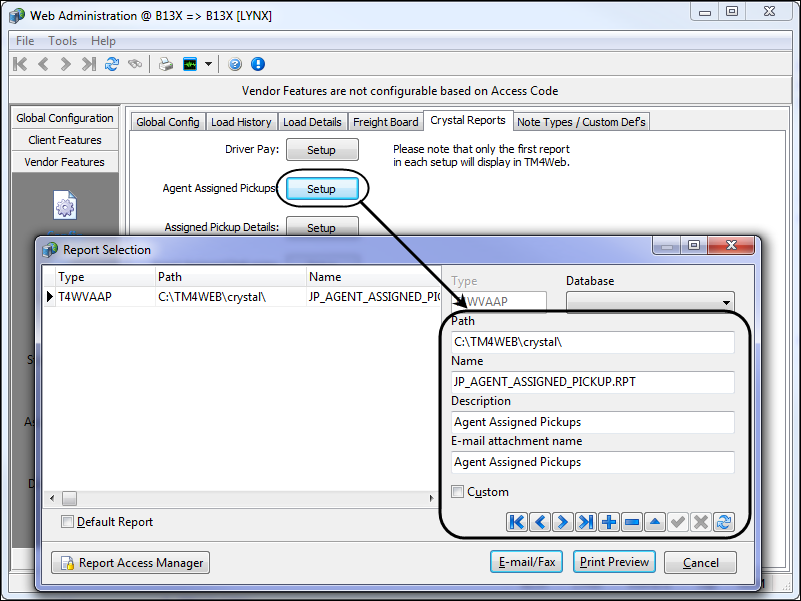Click Setup button for Driver Pay
Screen dimensions: 801x601
point(322,150)
